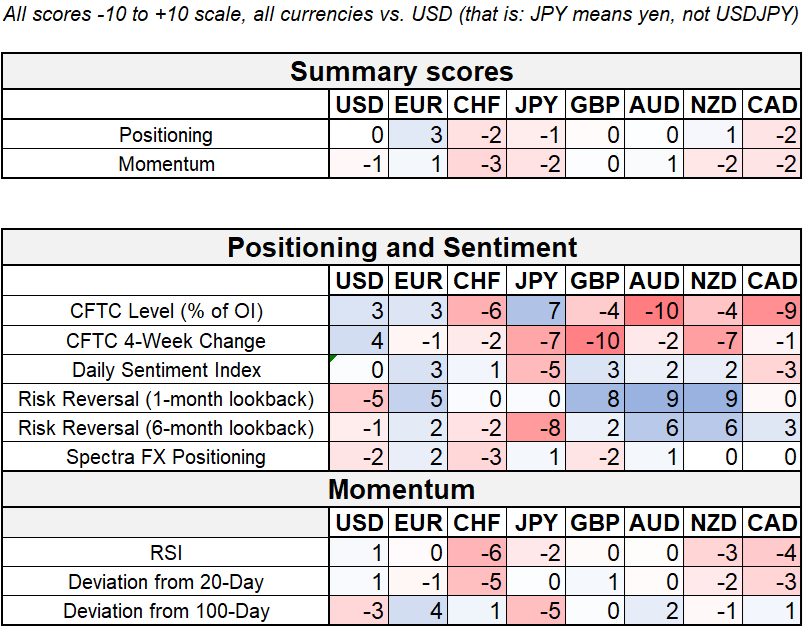Click the CHF RSI cell
This screenshot has height=626, width=803.
tap(478, 552)
